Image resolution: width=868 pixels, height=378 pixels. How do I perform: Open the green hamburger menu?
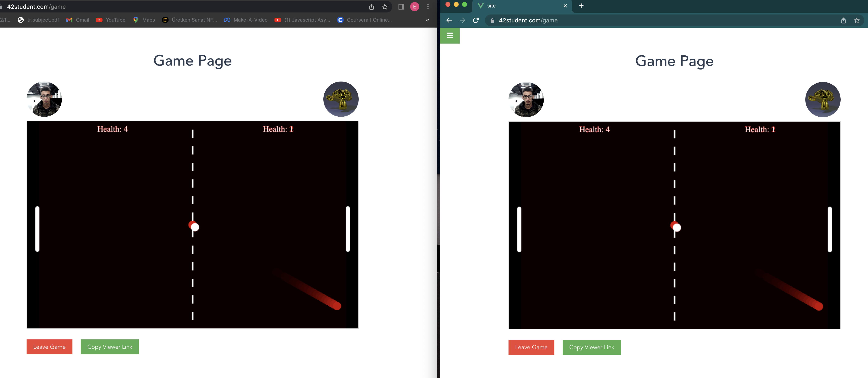click(450, 36)
